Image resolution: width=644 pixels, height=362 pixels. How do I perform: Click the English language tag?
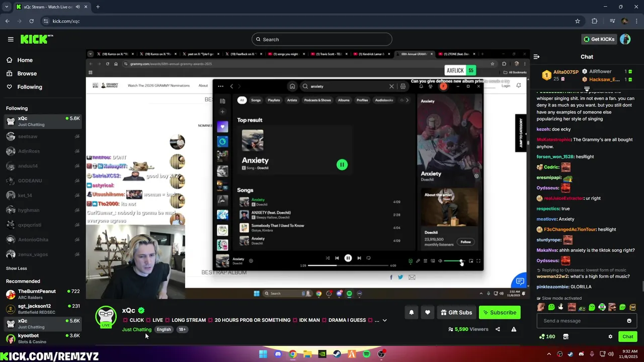click(x=164, y=329)
